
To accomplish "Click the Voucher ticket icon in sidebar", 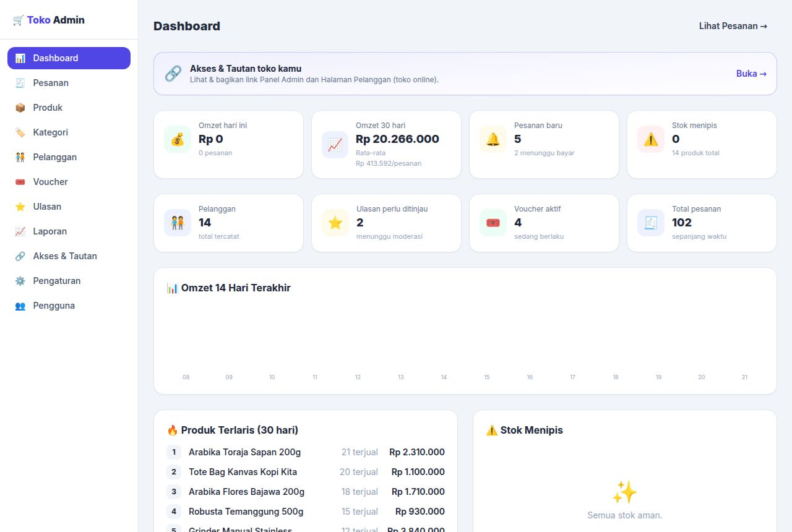I will click(x=20, y=182).
